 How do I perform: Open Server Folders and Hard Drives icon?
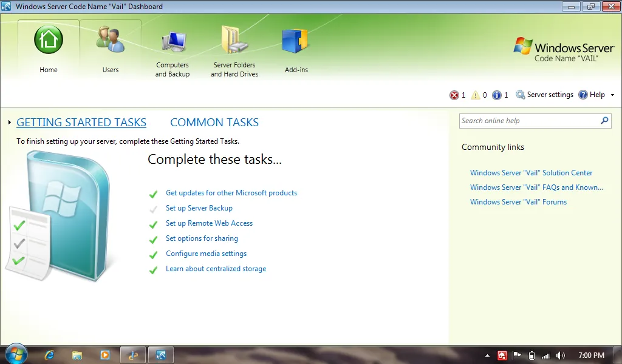tap(234, 39)
